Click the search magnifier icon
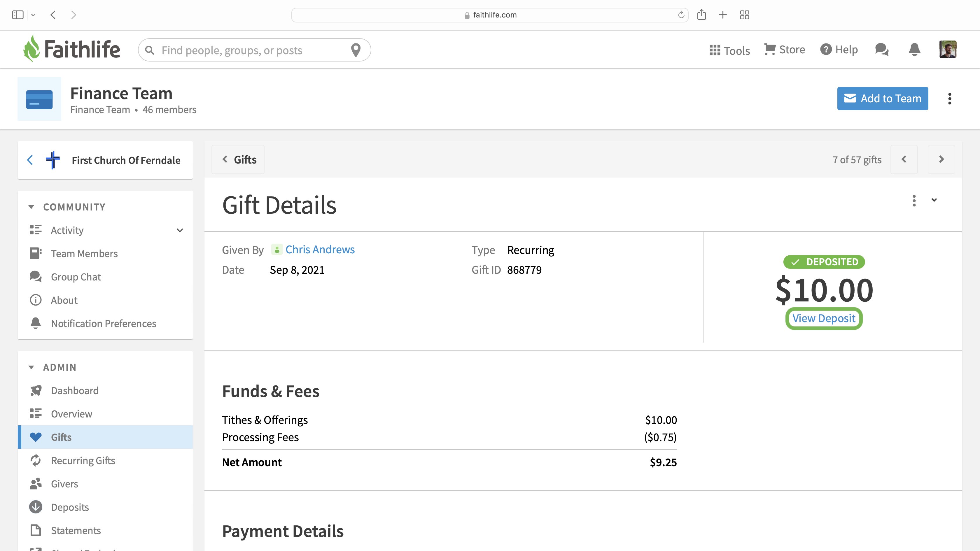 coord(150,50)
